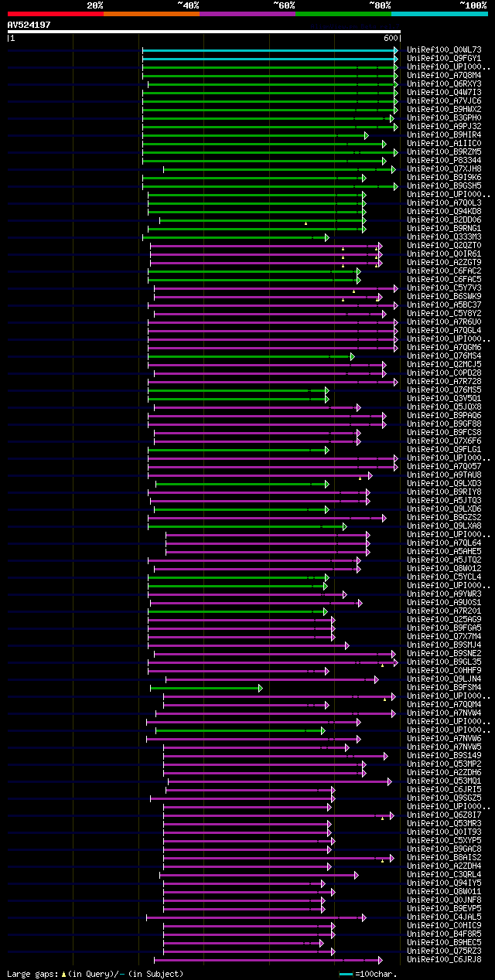495x980 pixels.
Task: Select label UniRef100_Q9LXA8
Action: tap(444, 526)
